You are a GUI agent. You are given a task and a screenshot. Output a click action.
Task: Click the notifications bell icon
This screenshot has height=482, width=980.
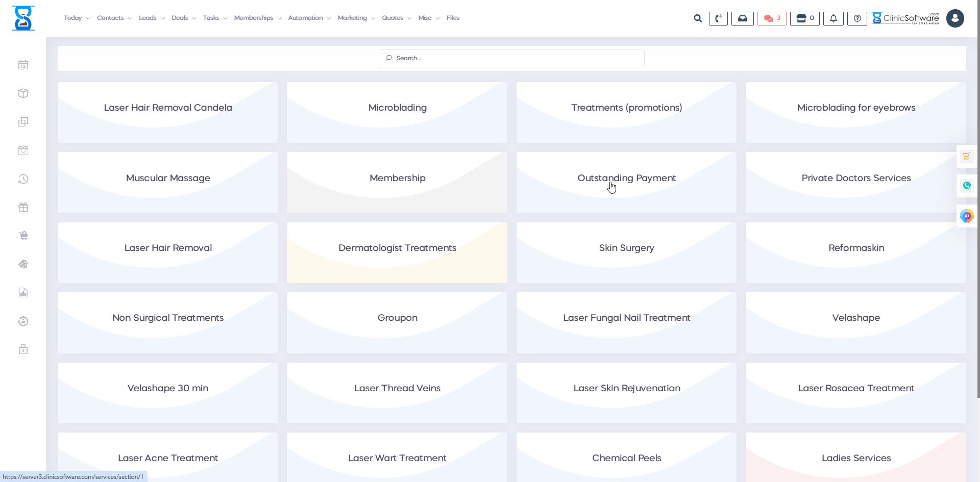833,18
